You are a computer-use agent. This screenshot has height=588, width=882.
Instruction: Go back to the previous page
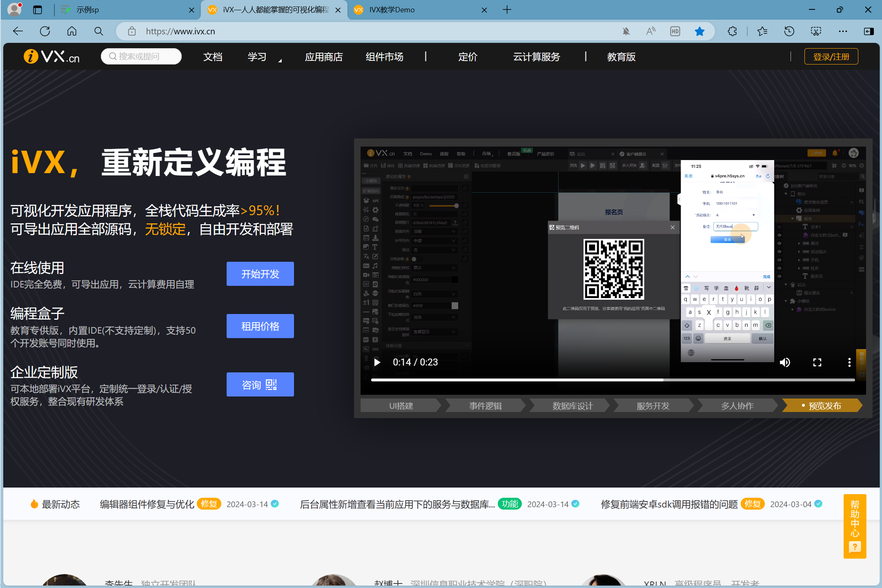click(18, 31)
